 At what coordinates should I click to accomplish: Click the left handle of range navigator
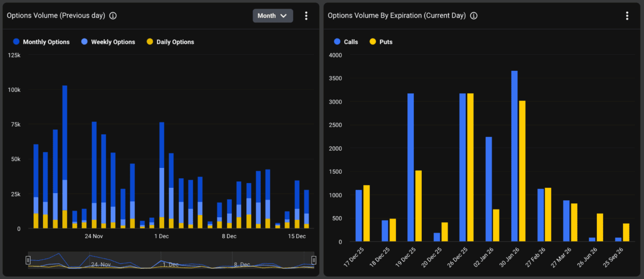(28, 260)
